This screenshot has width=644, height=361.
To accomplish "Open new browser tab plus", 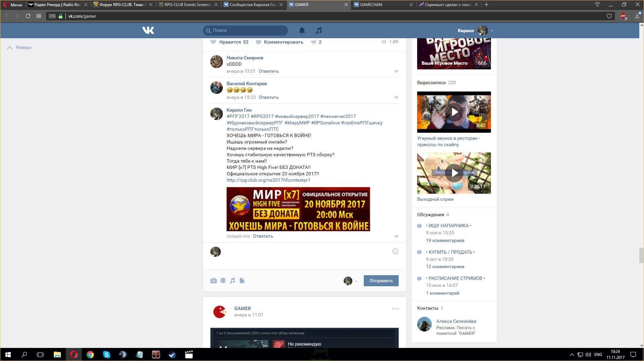I will [486, 5].
